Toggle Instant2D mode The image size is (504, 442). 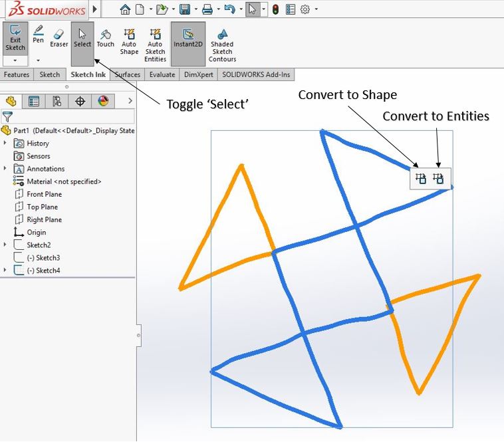[x=188, y=44]
